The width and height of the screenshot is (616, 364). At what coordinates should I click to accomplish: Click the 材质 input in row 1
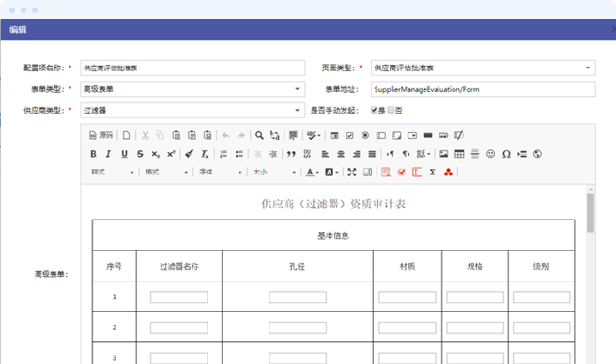coord(407,296)
